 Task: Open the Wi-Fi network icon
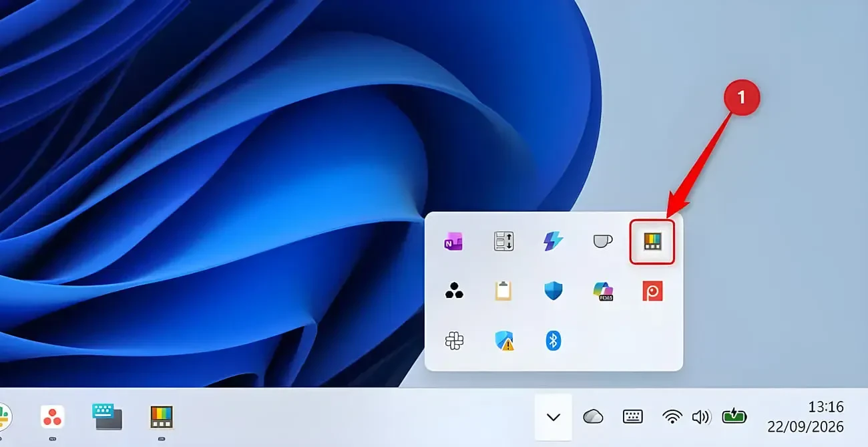coord(672,417)
